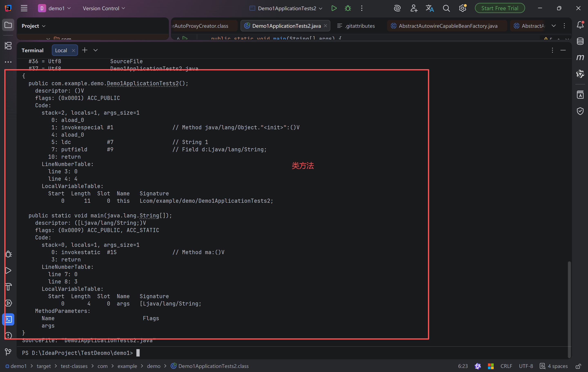The image size is (588, 372).
Task: Expand the new terminal session options chevron
Action: 96,50
